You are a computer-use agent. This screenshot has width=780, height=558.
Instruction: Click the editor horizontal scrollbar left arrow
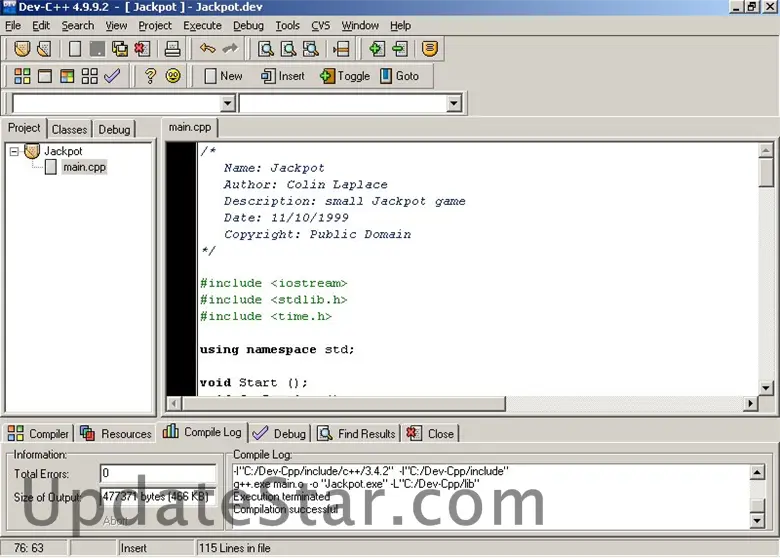click(174, 403)
